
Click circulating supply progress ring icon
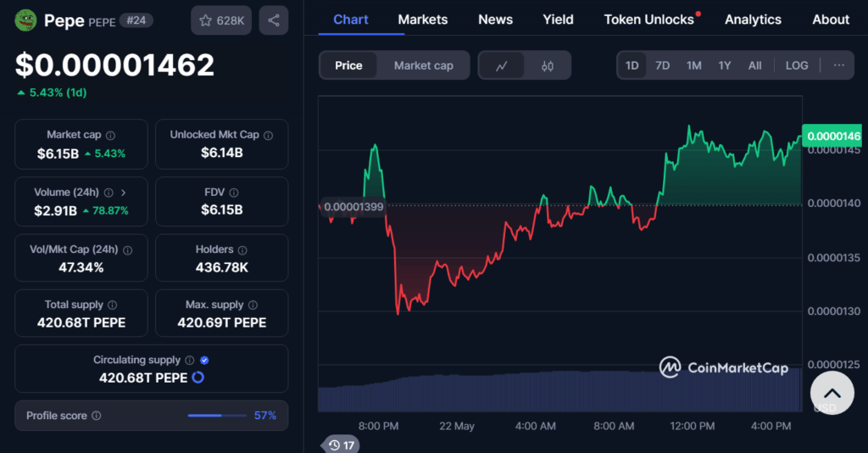click(x=198, y=377)
